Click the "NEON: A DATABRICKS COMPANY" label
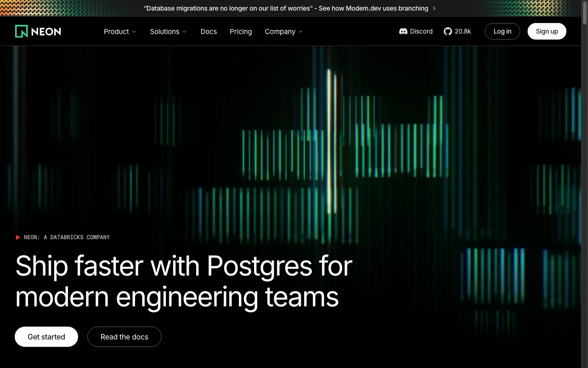588x368 pixels. coord(67,237)
